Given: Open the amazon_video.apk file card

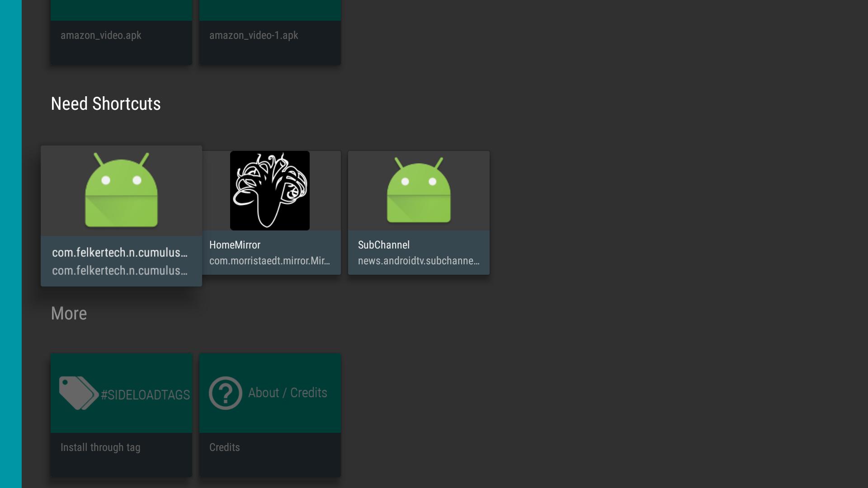Looking at the screenshot, I should point(121,33).
